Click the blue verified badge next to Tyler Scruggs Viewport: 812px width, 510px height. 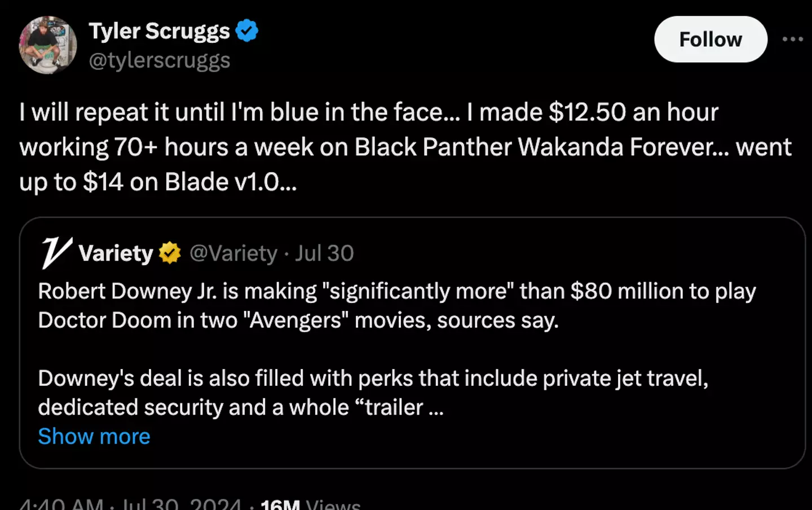coord(247,30)
